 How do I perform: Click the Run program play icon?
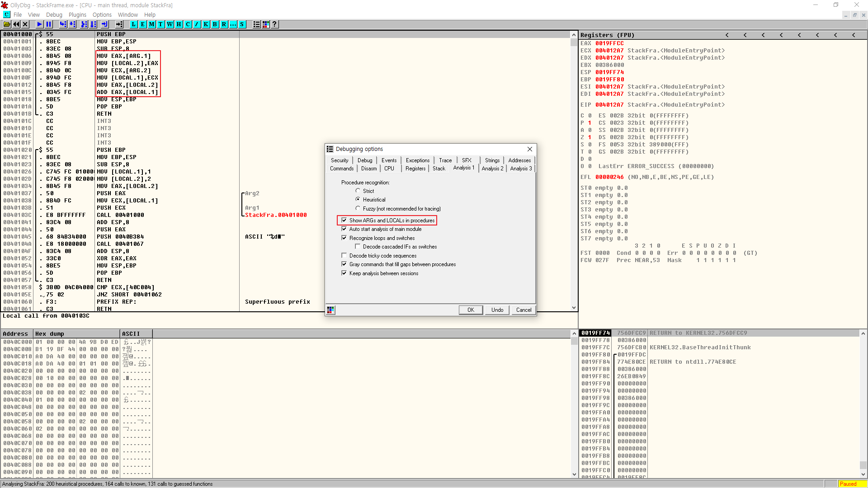[39, 24]
